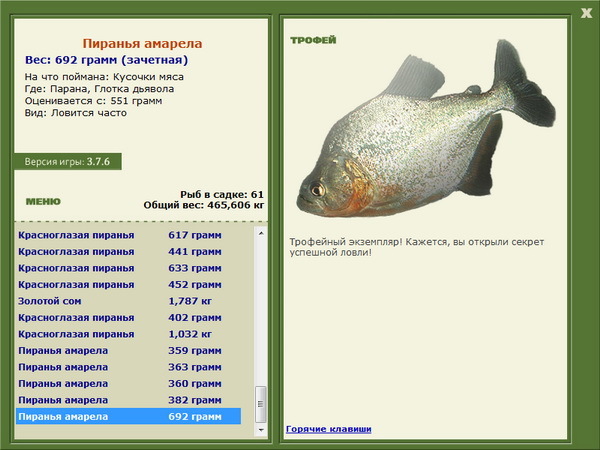Viewport: 600px width, 450px height.
Task: Click the Пиранья амарела title heading
Action: point(142,44)
